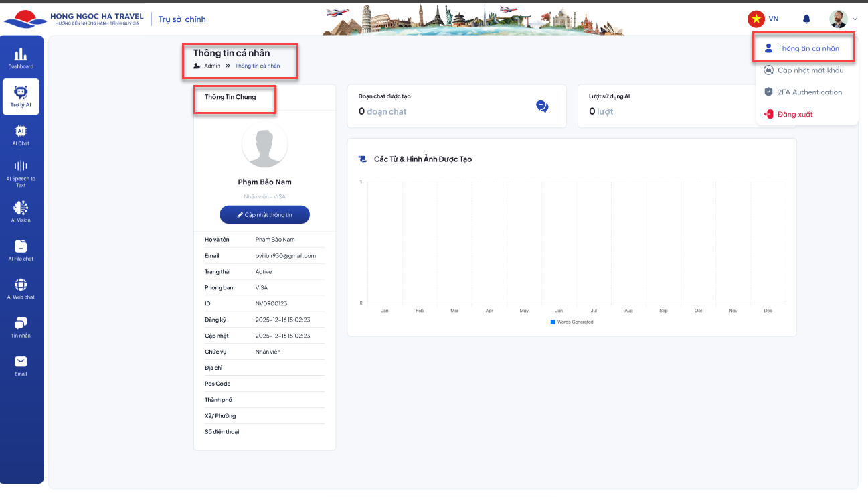
Task: Click Đăng xuất to log out
Action: click(x=794, y=115)
